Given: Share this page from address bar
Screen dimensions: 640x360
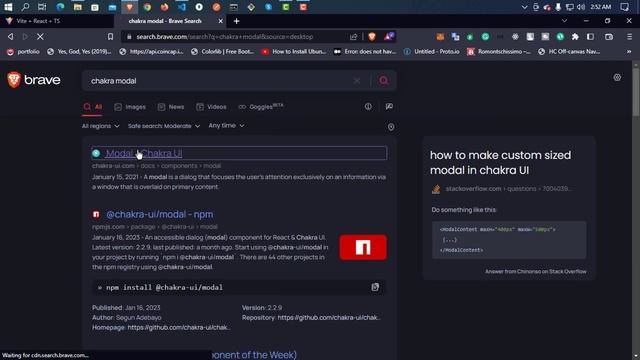Looking at the screenshot, I should point(353,37).
